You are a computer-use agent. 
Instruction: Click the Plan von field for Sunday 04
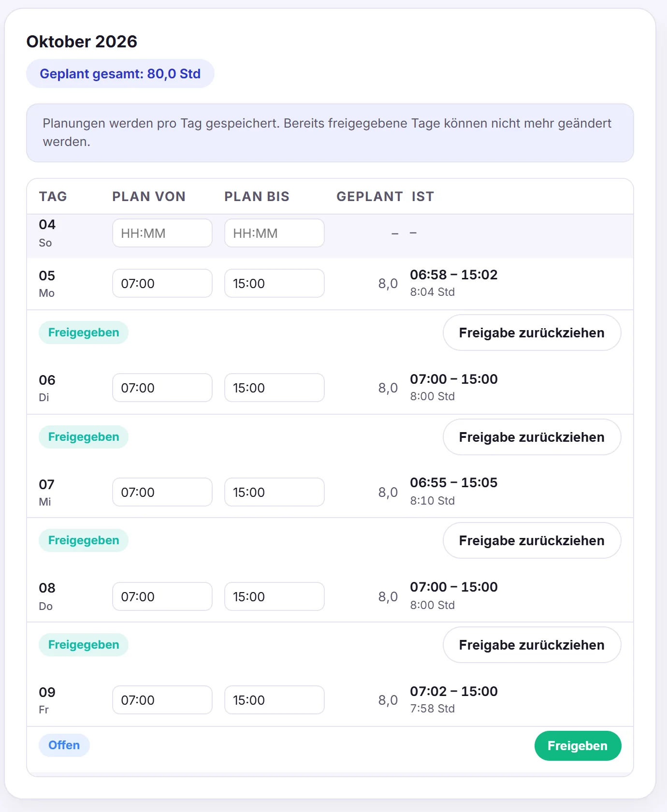[x=162, y=233]
